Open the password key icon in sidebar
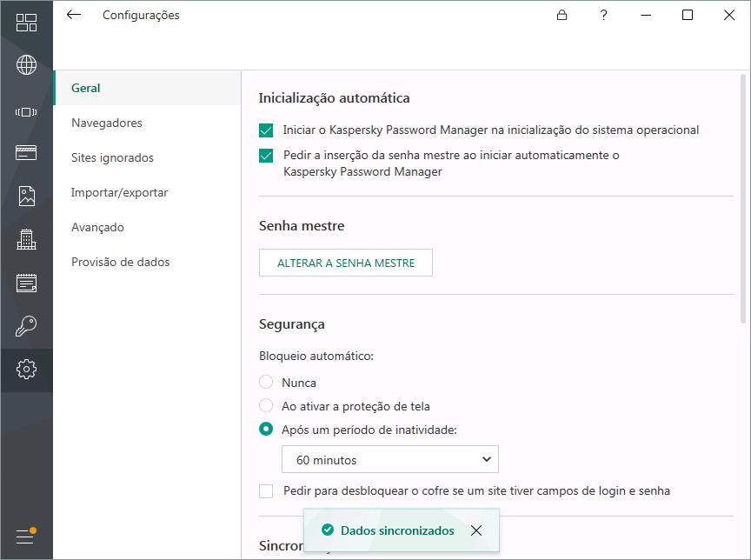The height and width of the screenshot is (560, 751). click(26, 326)
